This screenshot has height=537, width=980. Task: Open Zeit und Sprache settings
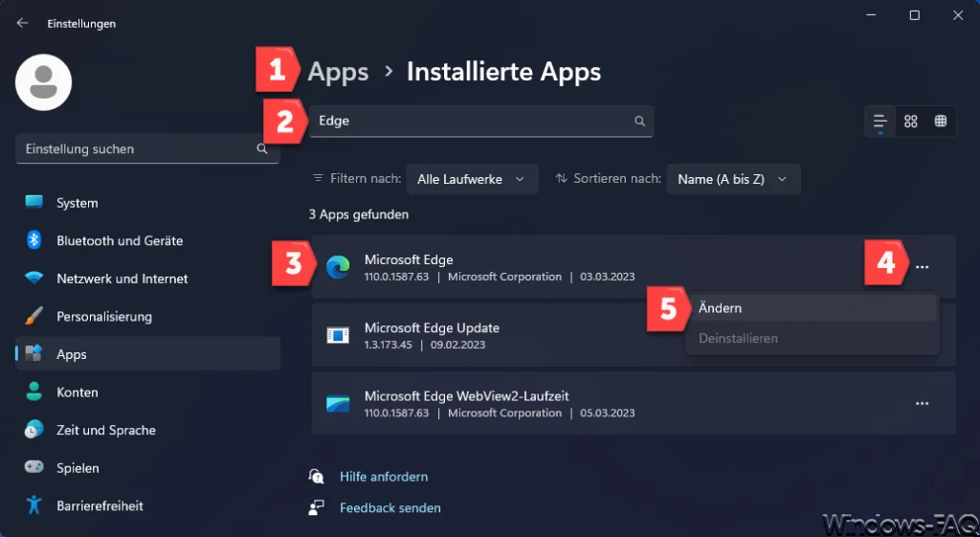pos(147,430)
